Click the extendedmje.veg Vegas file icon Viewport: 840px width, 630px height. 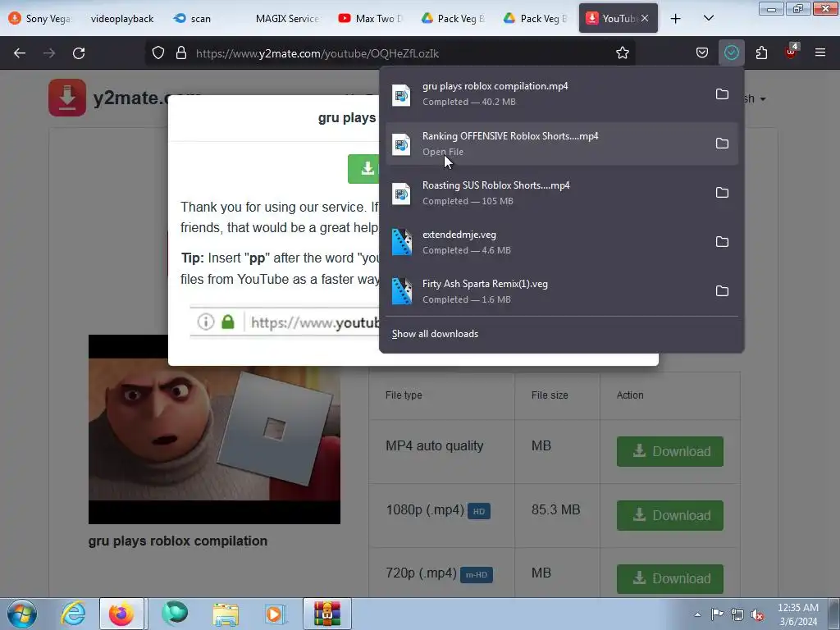(x=402, y=242)
